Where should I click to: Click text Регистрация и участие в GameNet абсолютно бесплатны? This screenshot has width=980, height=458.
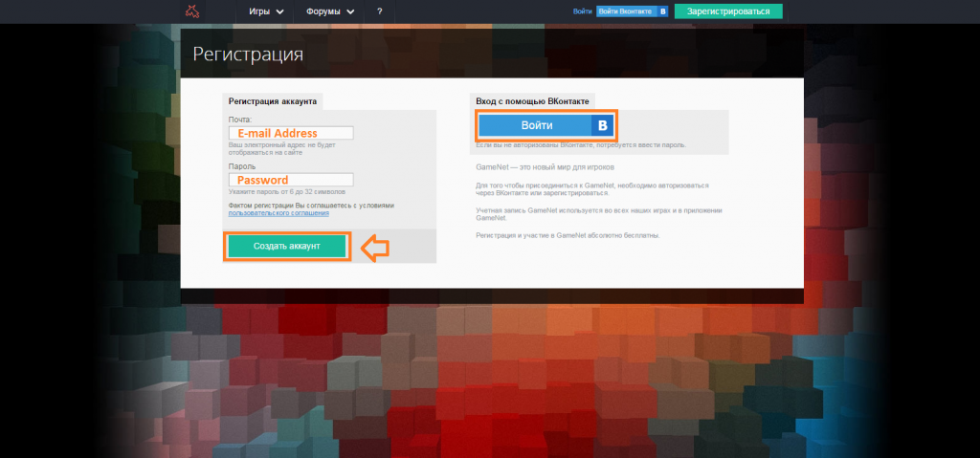click(x=568, y=235)
